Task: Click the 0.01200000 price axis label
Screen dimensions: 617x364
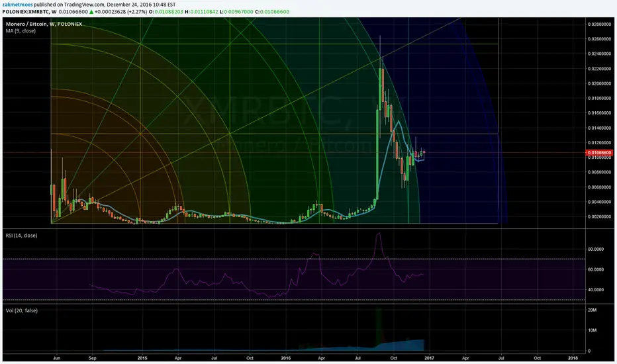Action: [600, 142]
